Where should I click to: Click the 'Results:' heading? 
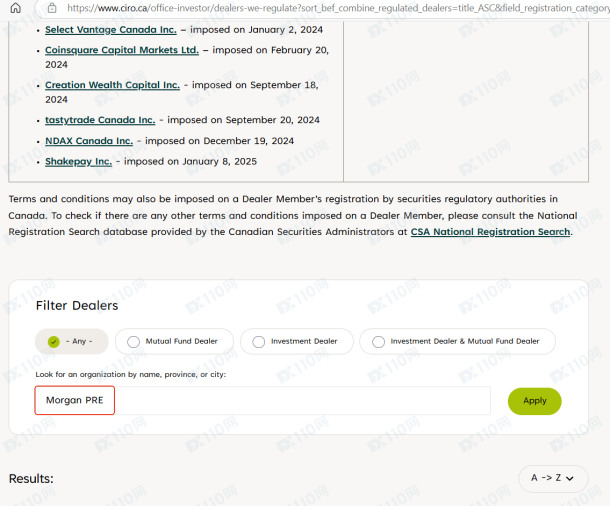point(31,479)
